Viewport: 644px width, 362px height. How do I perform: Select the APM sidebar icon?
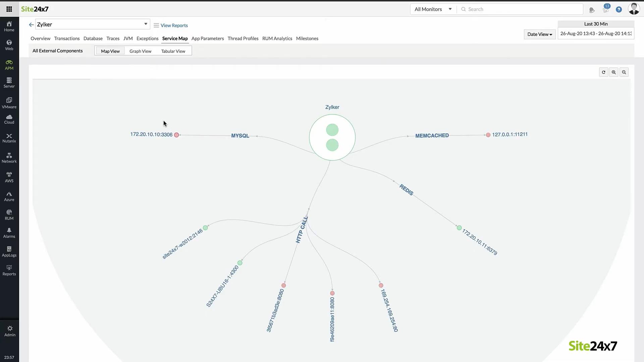(x=9, y=65)
